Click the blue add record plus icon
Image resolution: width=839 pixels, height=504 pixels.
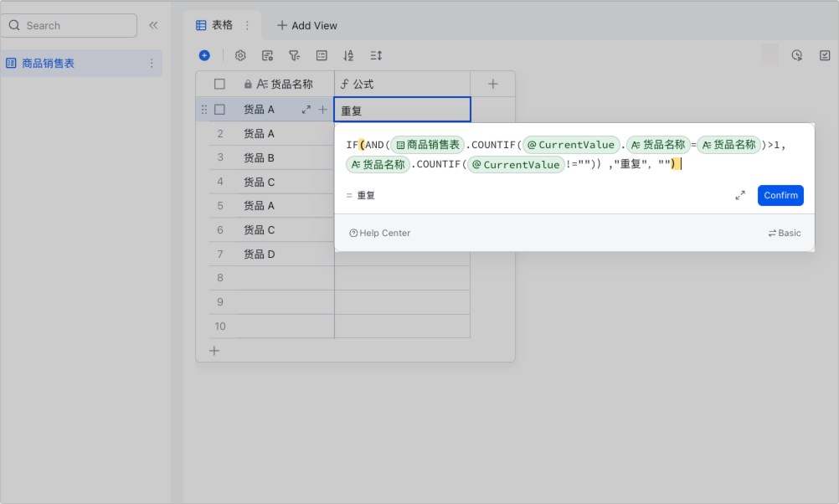coord(204,55)
